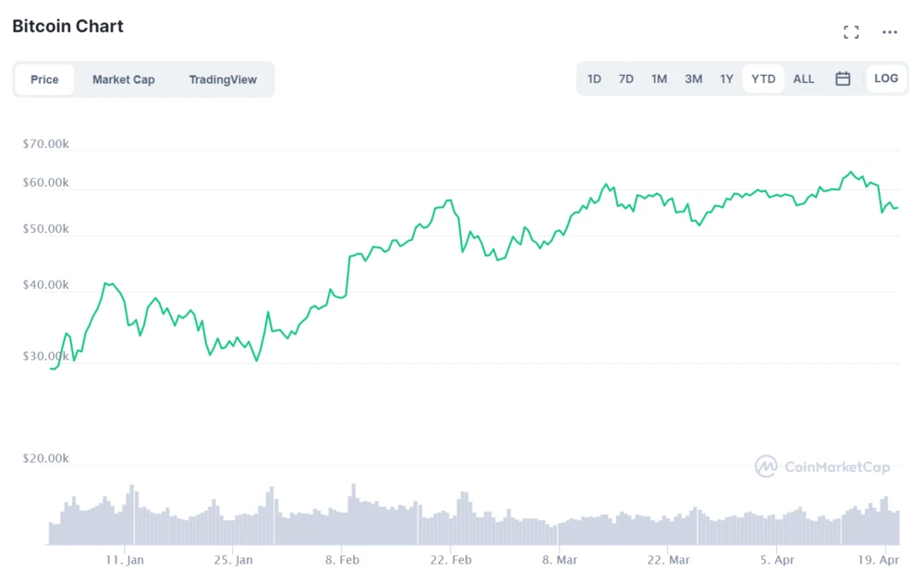Screen dimensions: 924x582
Task: Open the three-dot more options menu
Action: [x=890, y=32]
